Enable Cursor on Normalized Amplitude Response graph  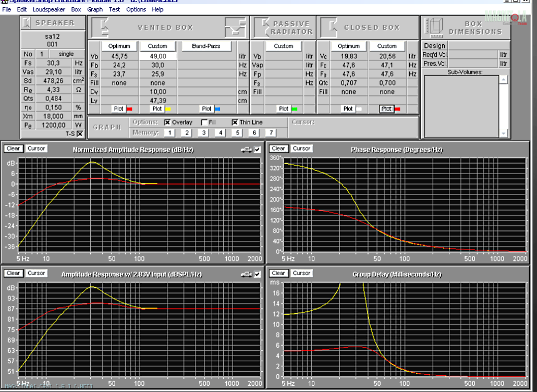(36, 149)
